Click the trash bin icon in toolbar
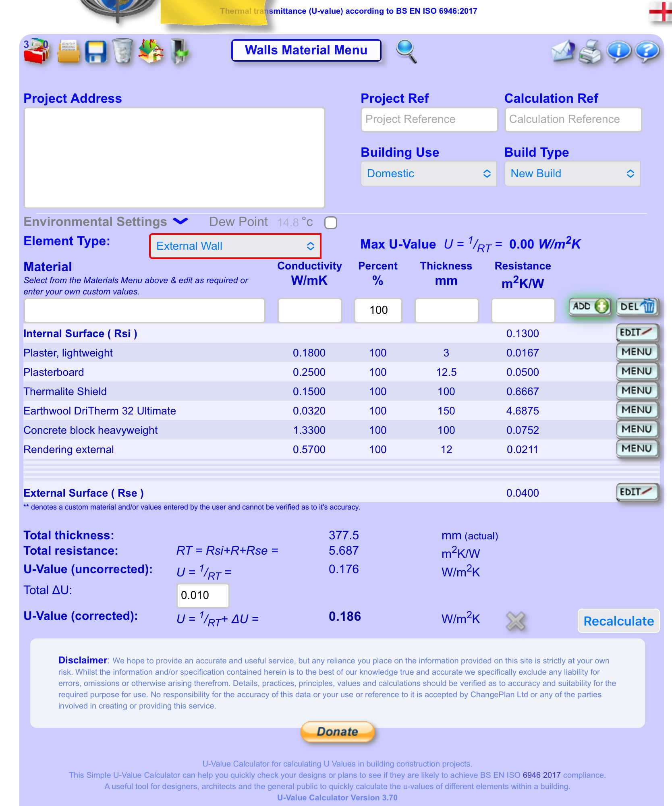The height and width of the screenshot is (806, 672). tap(122, 51)
